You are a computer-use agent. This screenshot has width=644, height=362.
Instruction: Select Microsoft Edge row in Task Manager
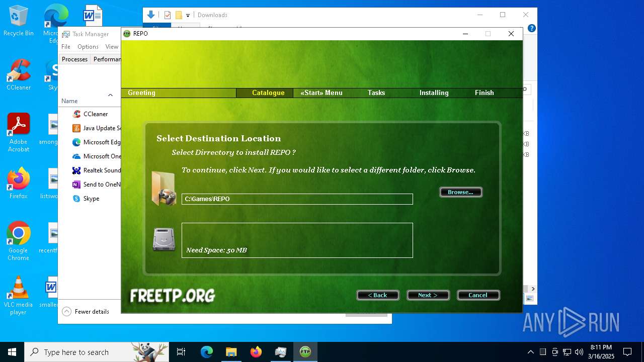(90, 142)
